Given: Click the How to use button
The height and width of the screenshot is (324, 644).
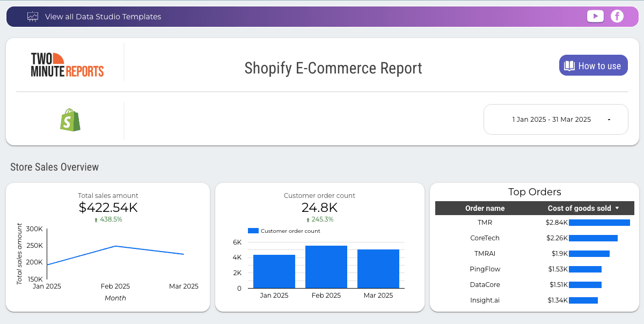Looking at the screenshot, I should 593,65.
